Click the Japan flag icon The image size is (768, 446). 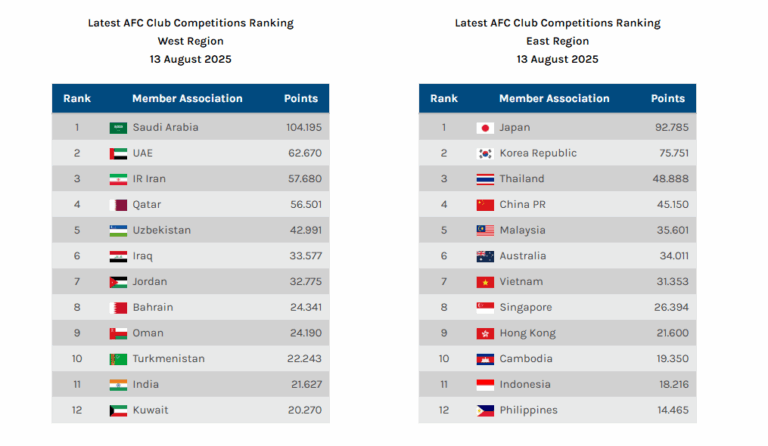pos(485,128)
